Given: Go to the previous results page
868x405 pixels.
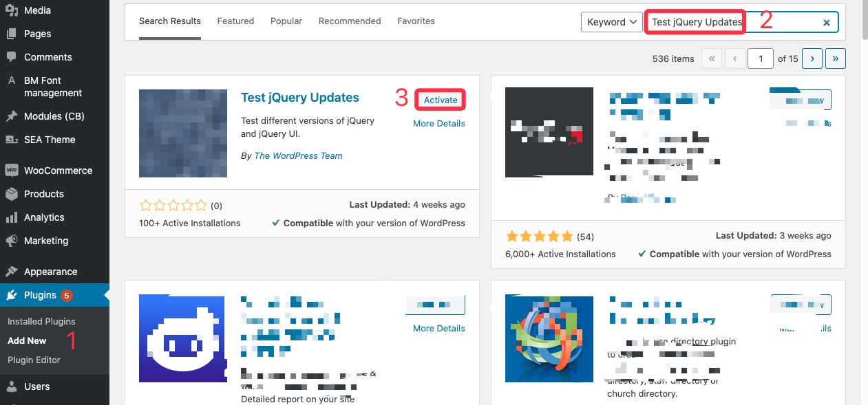Looking at the screenshot, I should (x=735, y=58).
